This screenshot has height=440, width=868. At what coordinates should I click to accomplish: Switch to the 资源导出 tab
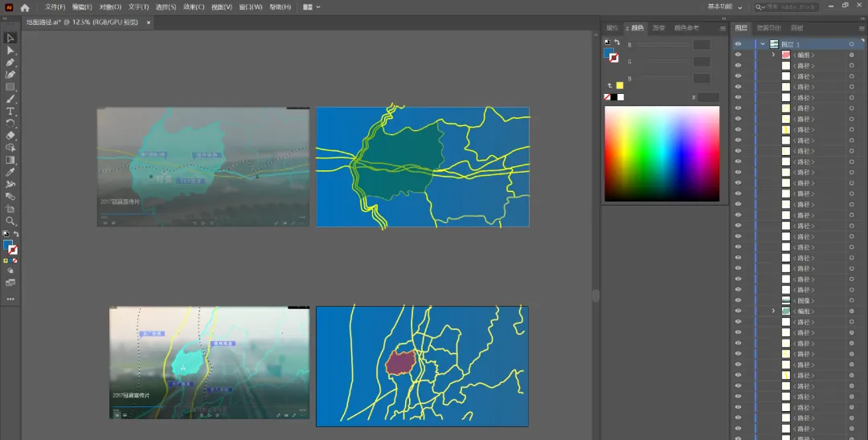coord(769,27)
